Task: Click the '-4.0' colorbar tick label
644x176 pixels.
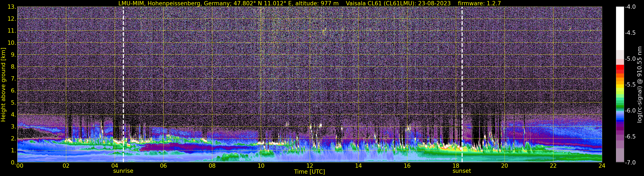Action: [630, 7]
